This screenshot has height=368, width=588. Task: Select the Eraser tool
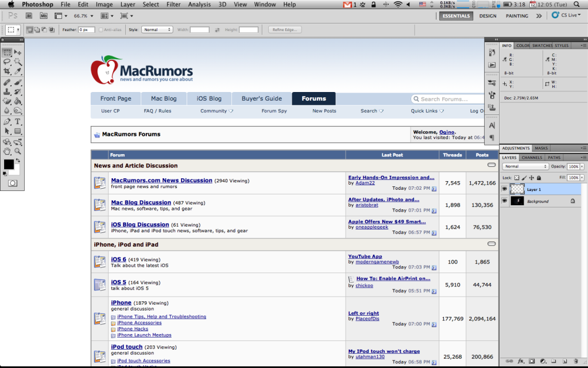coord(7,101)
